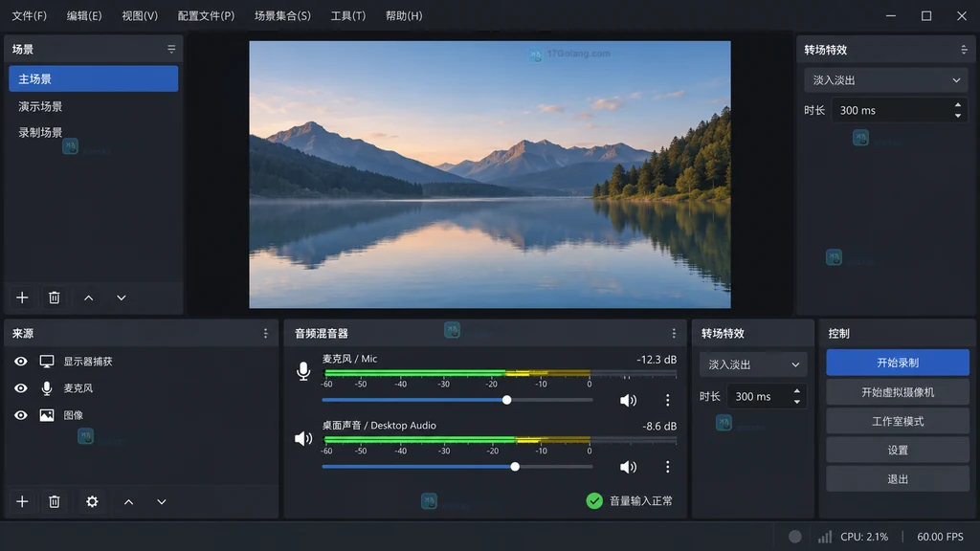Move scene up with arrow icon

click(x=89, y=298)
